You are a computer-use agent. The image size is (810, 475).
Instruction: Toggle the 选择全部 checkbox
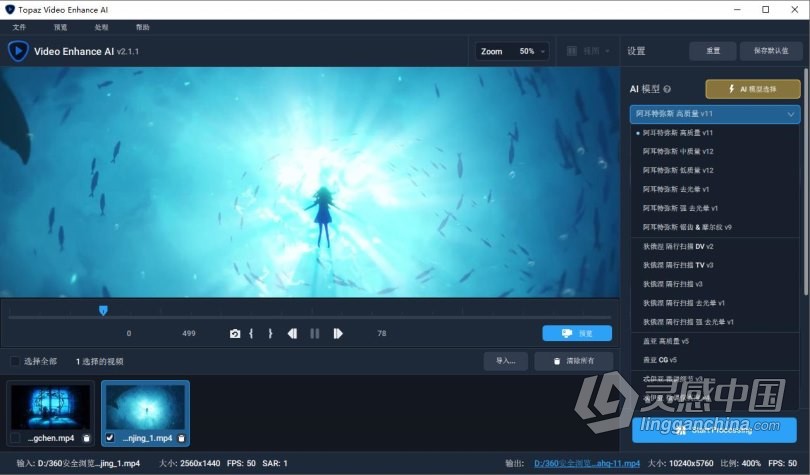[15, 361]
